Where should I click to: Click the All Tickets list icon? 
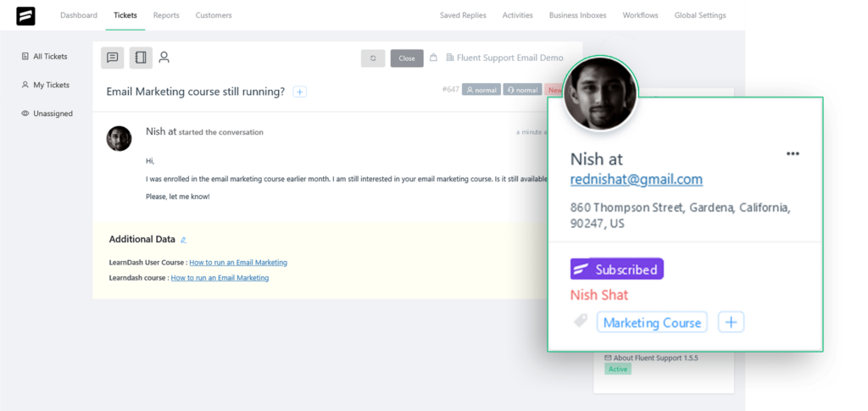[x=25, y=57]
